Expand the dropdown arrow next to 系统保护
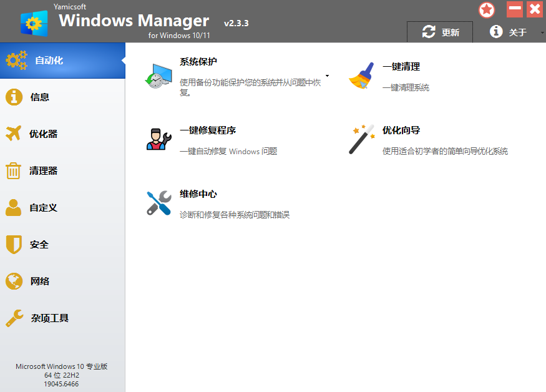Image resolution: width=546 pixels, height=392 pixels. pyautogui.click(x=327, y=77)
